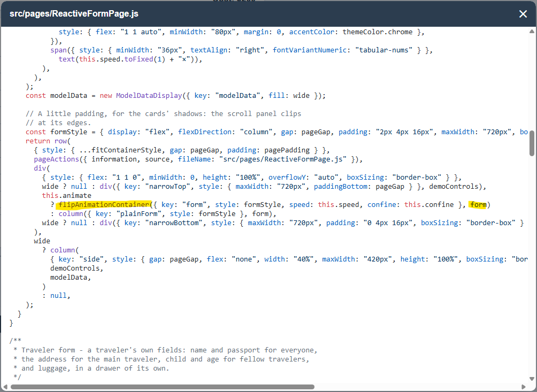Viewport: 537px width, 392px height.
Task: Click the "narrowBottom" key string
Action: 174,223
